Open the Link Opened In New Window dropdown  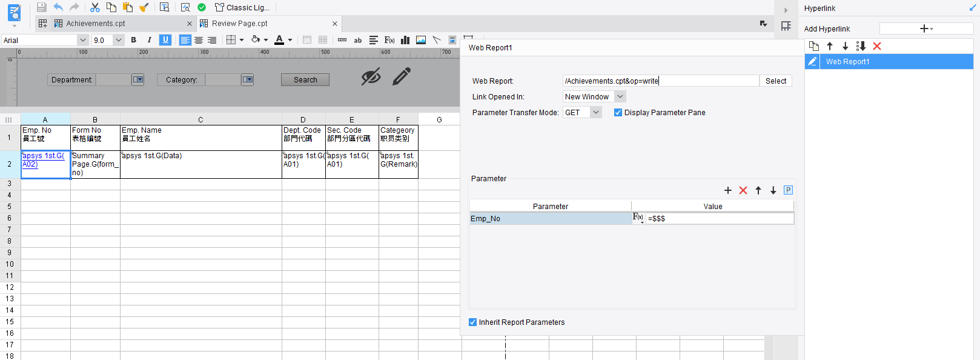click(x=620, y=96)
